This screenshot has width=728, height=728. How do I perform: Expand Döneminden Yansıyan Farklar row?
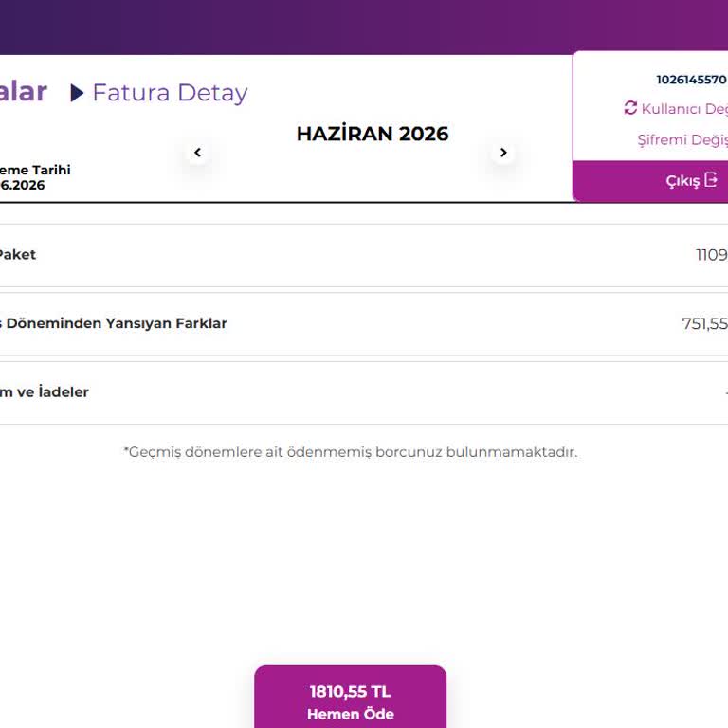coord(364,323)
